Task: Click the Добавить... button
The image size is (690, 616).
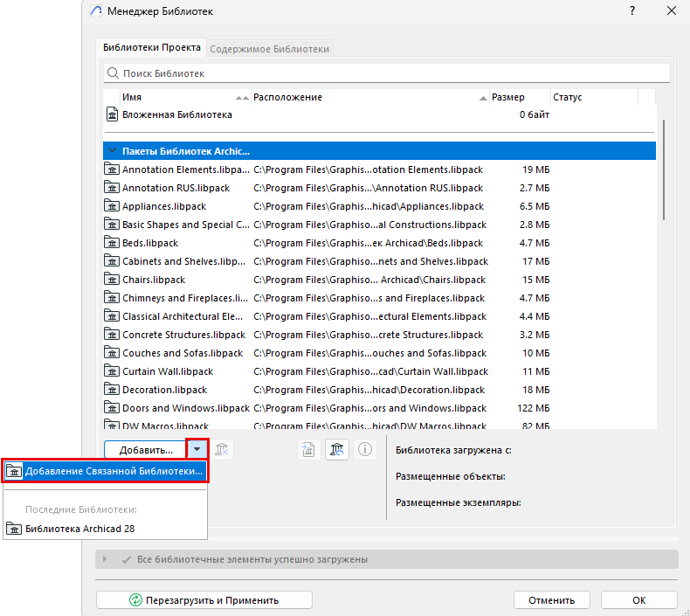Action: pos(146,450)
